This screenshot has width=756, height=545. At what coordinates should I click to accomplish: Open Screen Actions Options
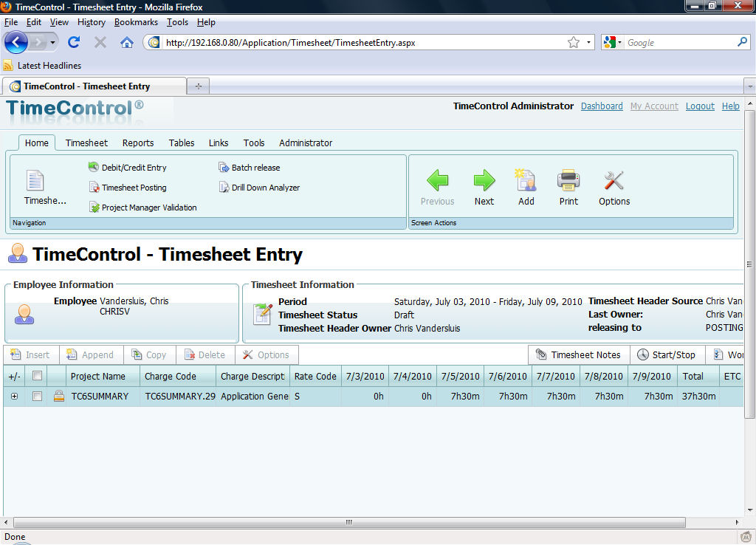[614, 188]
